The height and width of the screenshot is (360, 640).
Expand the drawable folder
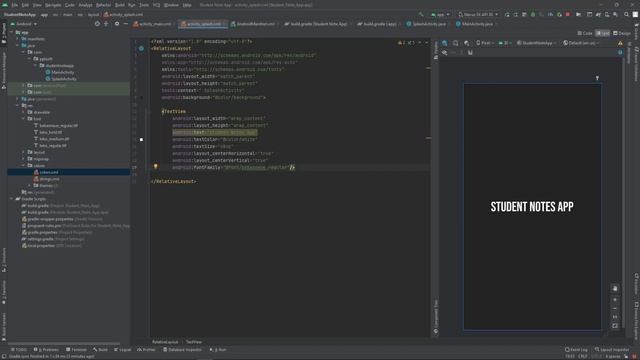(x=24, y=112)
